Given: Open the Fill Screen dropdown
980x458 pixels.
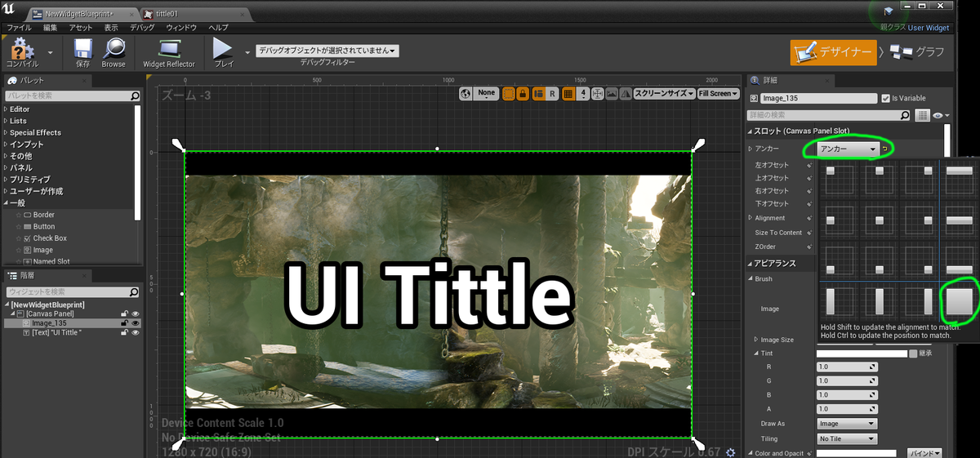Looking at the screenshot, I should pyautogui.click(x=718, y=94).
